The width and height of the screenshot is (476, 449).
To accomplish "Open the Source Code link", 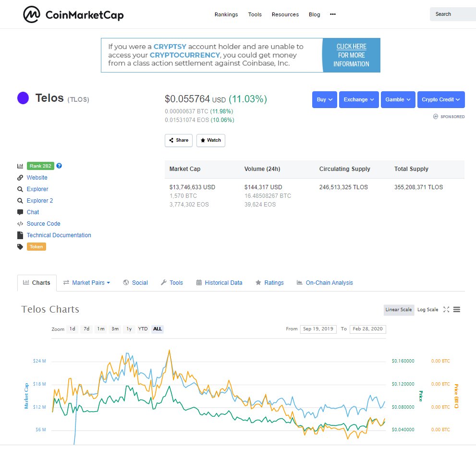I will click(x=43, y=224).
